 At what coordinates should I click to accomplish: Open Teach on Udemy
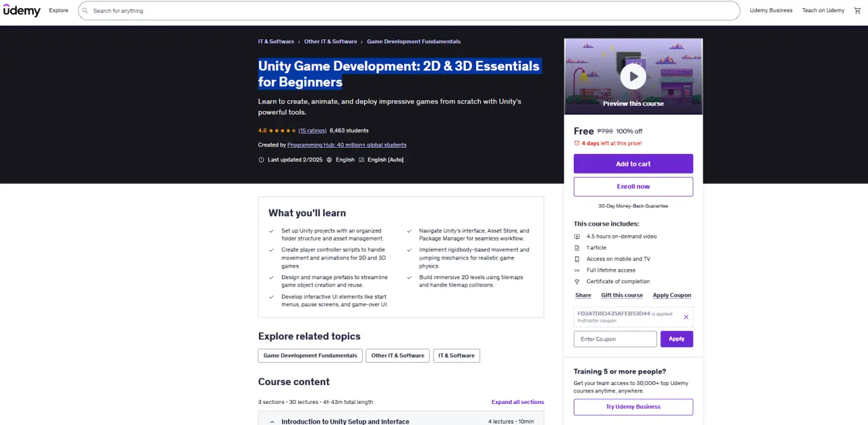tap(823, 11)
